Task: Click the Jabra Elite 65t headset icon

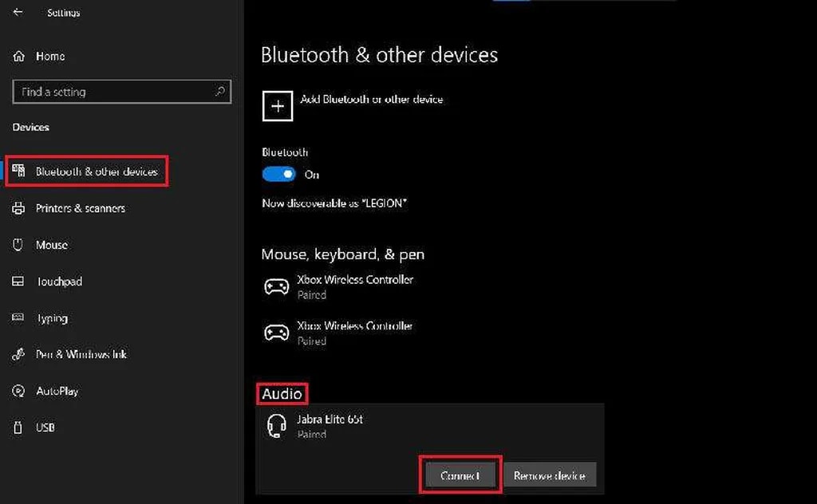Action: click(276, 426)
